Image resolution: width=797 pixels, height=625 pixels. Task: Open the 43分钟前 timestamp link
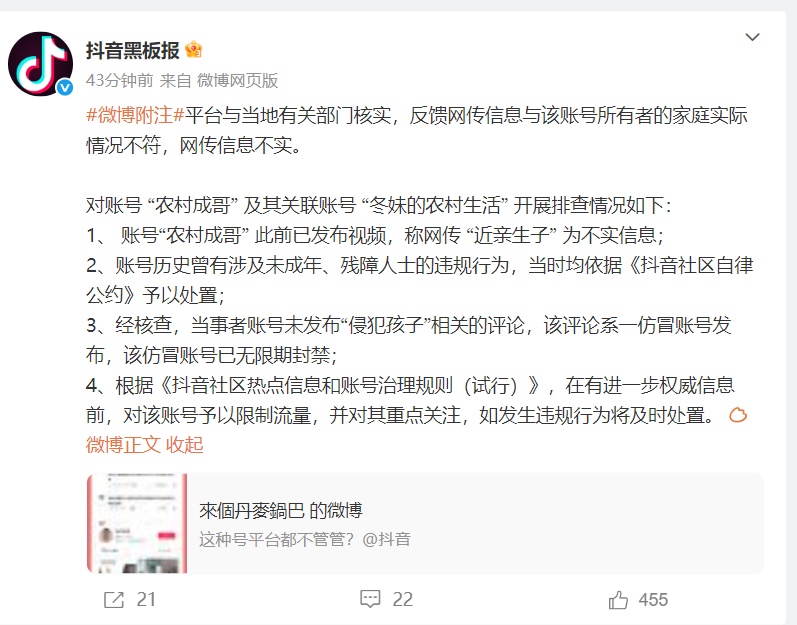[119, 80]
